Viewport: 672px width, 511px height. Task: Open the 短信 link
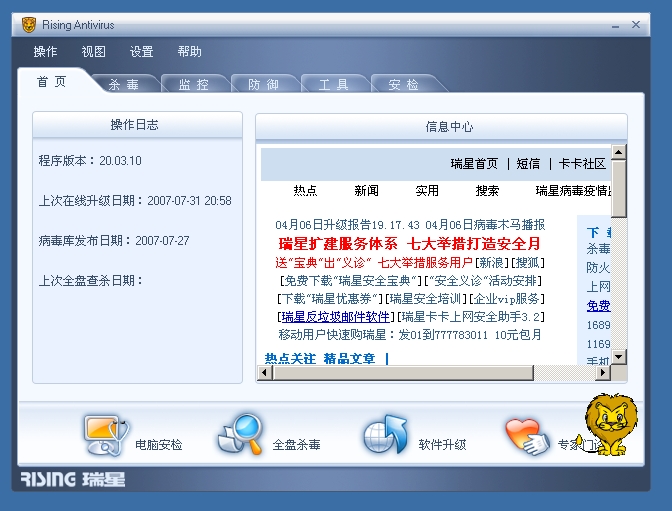(528, 164)
